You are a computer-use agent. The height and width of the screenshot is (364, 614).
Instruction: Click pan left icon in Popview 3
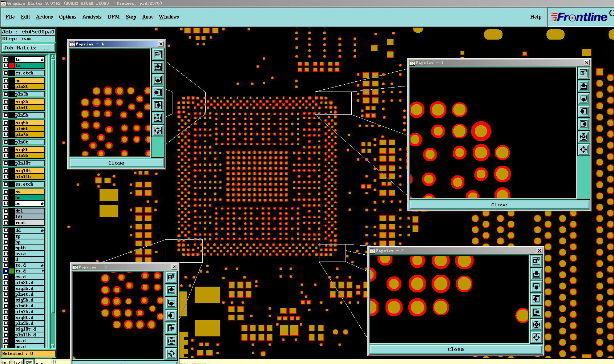tap(171, 315)
